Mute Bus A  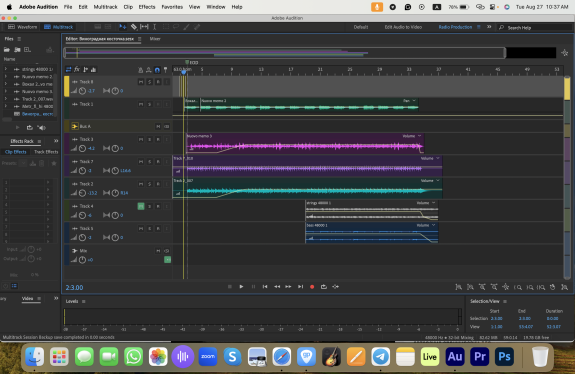[x=158, y=126]
